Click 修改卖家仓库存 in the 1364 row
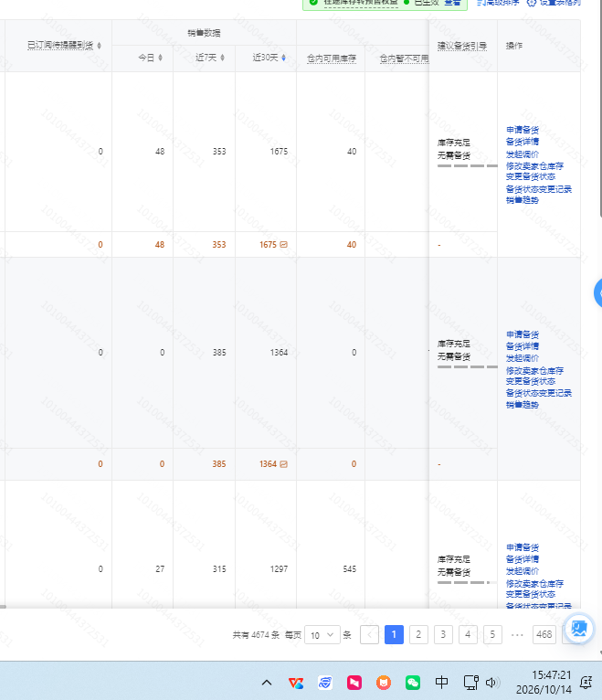The height and width of the screenshot is (700, 602). (x=534, y=370)
